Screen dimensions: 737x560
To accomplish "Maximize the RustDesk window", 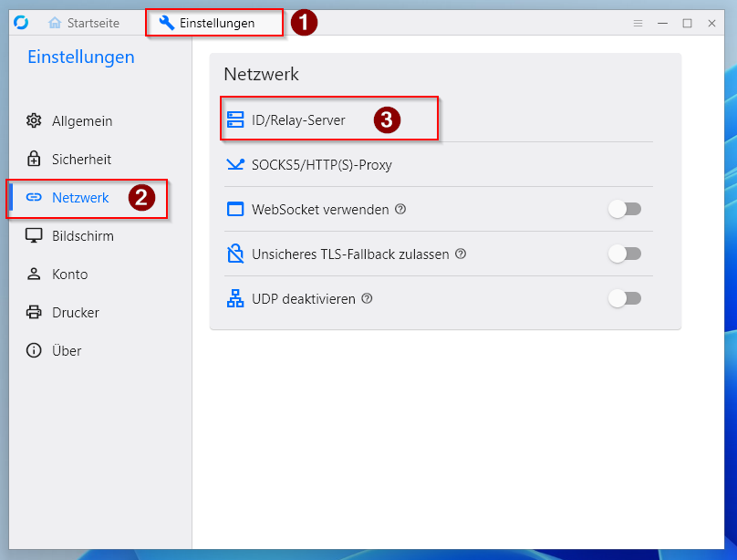I will pyautogui.click(x=687, y=23).
